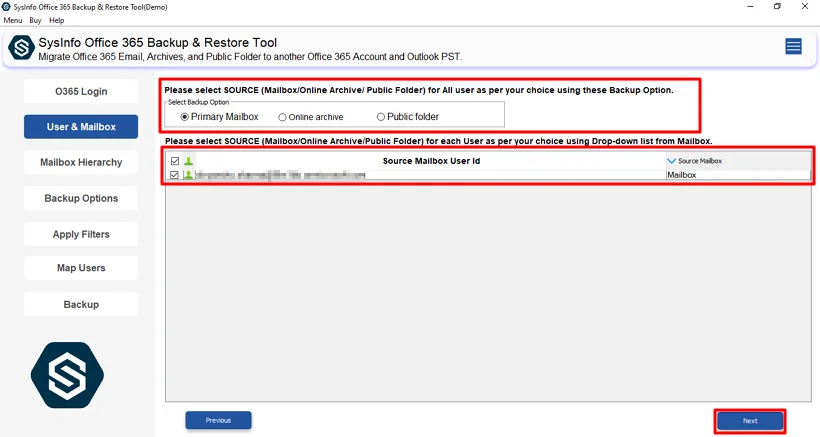Open the Help menu
820x437 pixels.
(56, 20)
